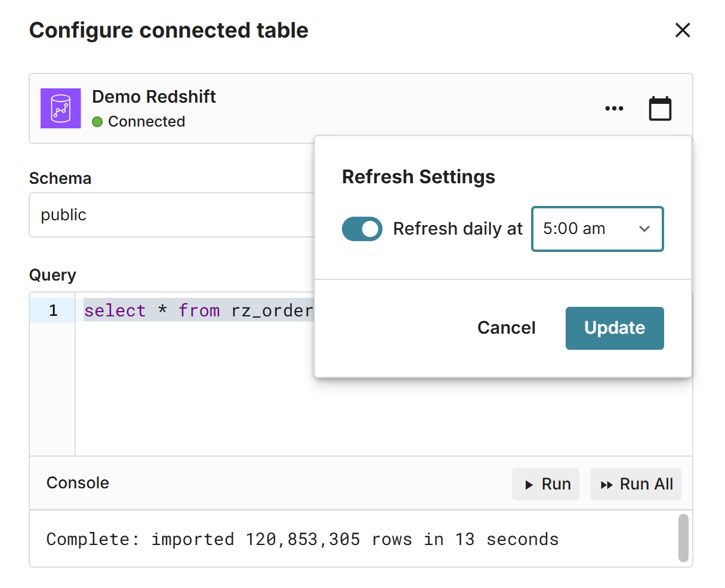Disable the daily refresh toggle switch

pyautogui.click(x=362, y=229)
